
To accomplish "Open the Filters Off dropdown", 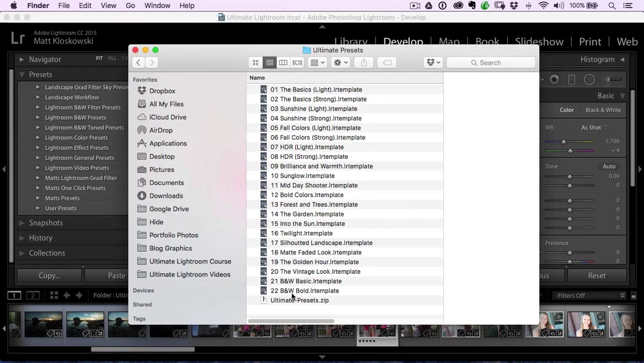I will [589, 296].
